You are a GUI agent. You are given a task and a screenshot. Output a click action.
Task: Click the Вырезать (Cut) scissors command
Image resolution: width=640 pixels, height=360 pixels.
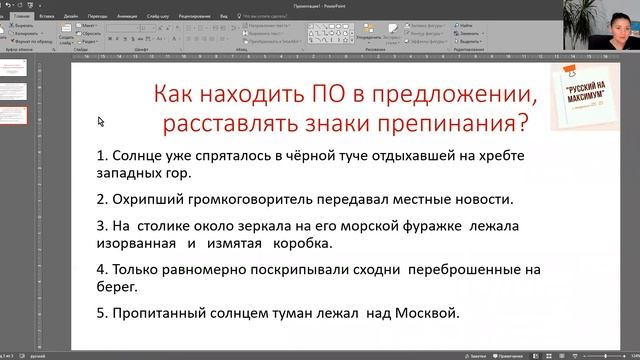coord(21,25)
